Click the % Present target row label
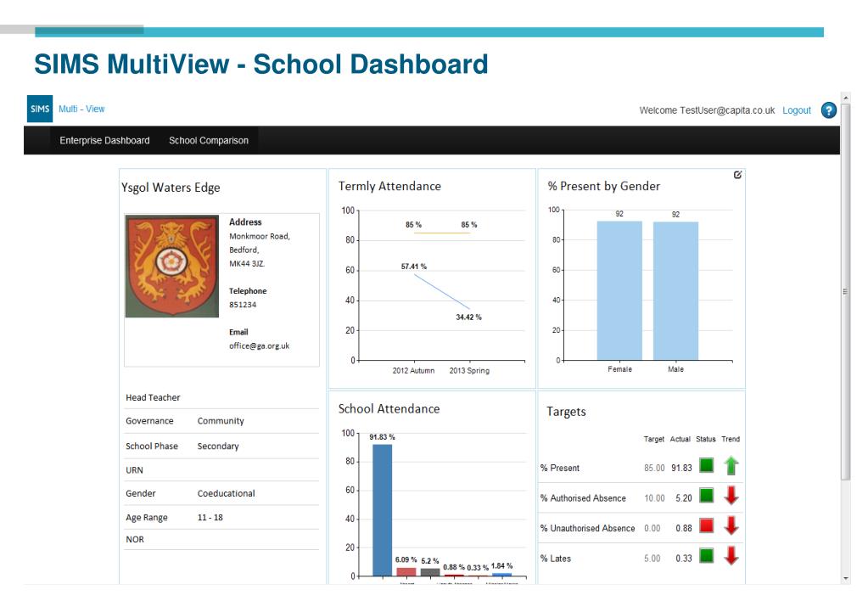The width and height of the screenshot is (868, 601). click(x=560, y=468)
